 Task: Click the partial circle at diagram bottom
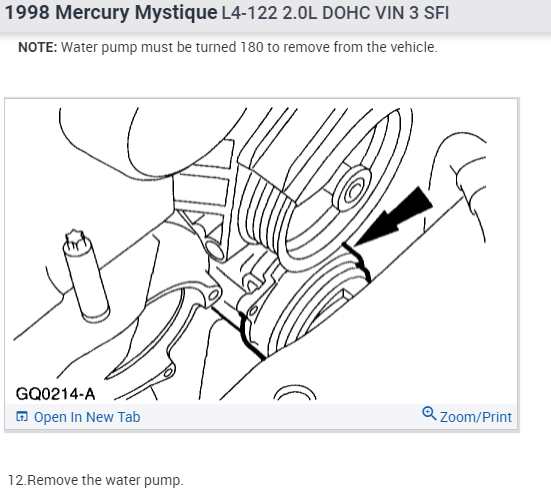coord(294,393)
